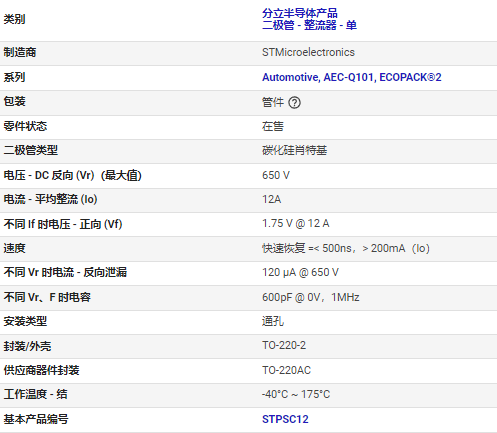
Task: Select the TO-220-2 package value
Action: 284,345
